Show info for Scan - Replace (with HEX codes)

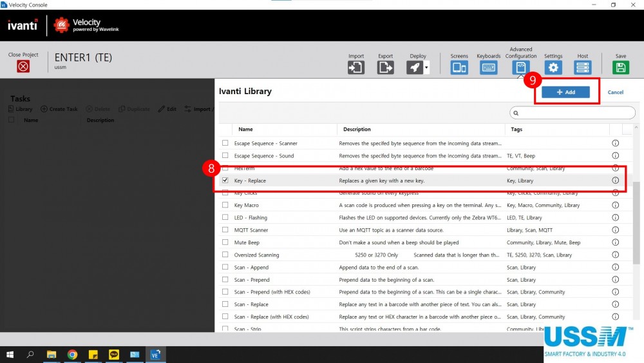pyautogui.click(x=615, y=316)
